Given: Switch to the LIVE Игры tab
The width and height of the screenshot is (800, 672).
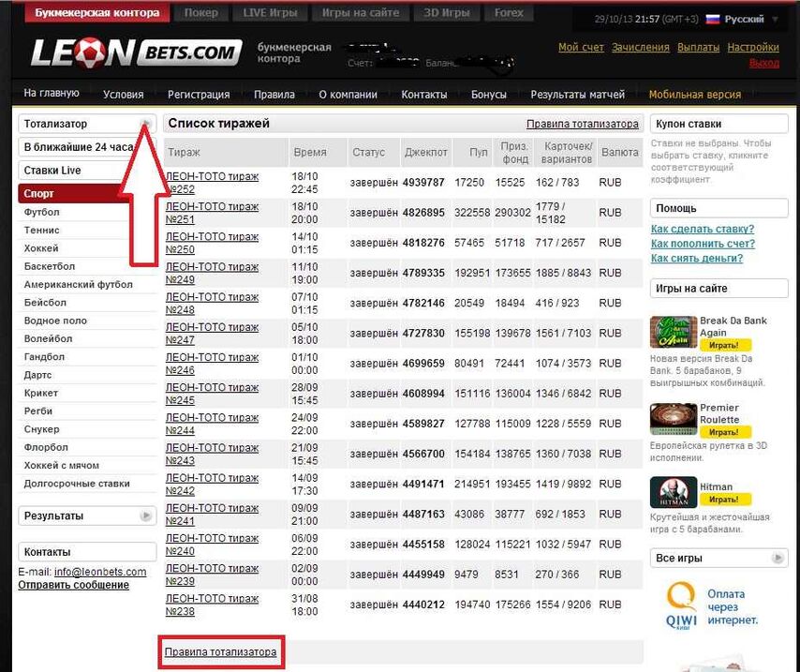Looking at the screenshot, I should [x=270, y=13].
